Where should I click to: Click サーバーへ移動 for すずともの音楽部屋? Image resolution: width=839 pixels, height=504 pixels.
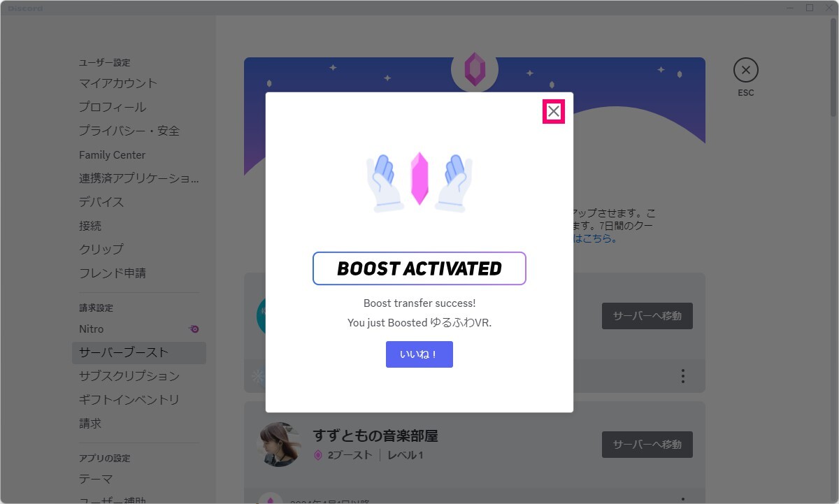coord(647,445)
